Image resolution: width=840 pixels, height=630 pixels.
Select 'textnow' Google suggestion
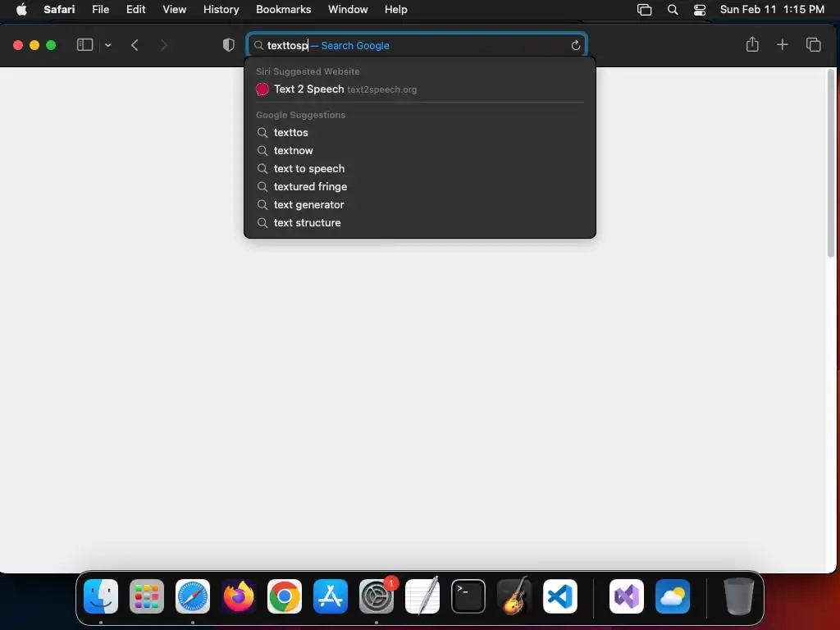(x=419, y=151)
